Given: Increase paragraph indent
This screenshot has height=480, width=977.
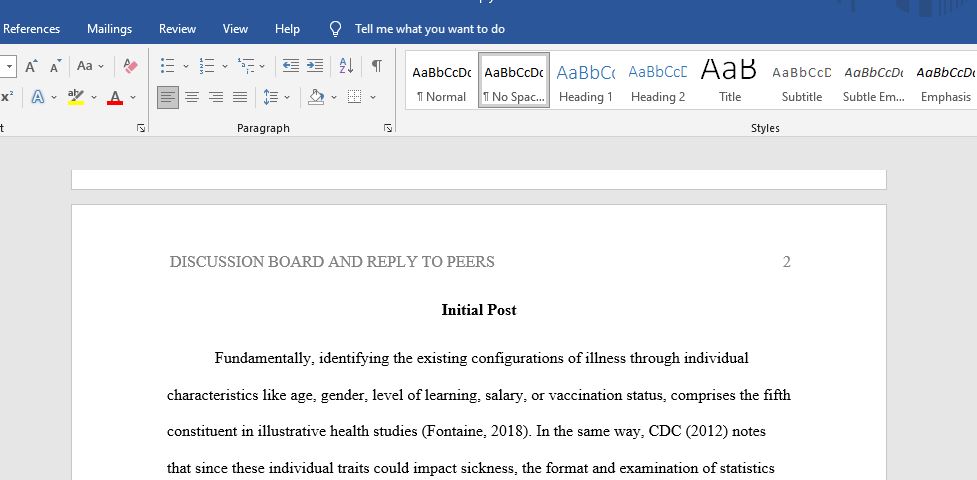Looking at the screenshot, I should [x=315, y=65].
